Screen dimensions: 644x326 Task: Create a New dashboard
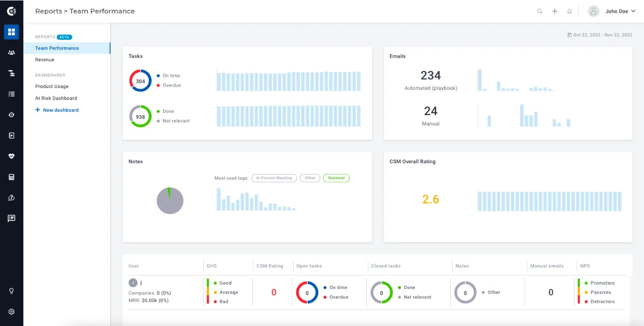pos(57,110)
